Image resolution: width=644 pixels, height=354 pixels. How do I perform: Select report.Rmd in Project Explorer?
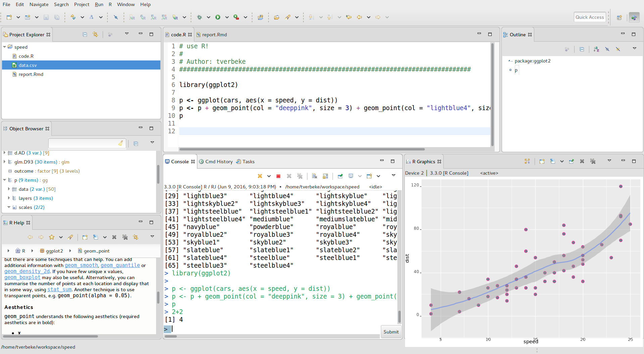[x=31, y=74]
